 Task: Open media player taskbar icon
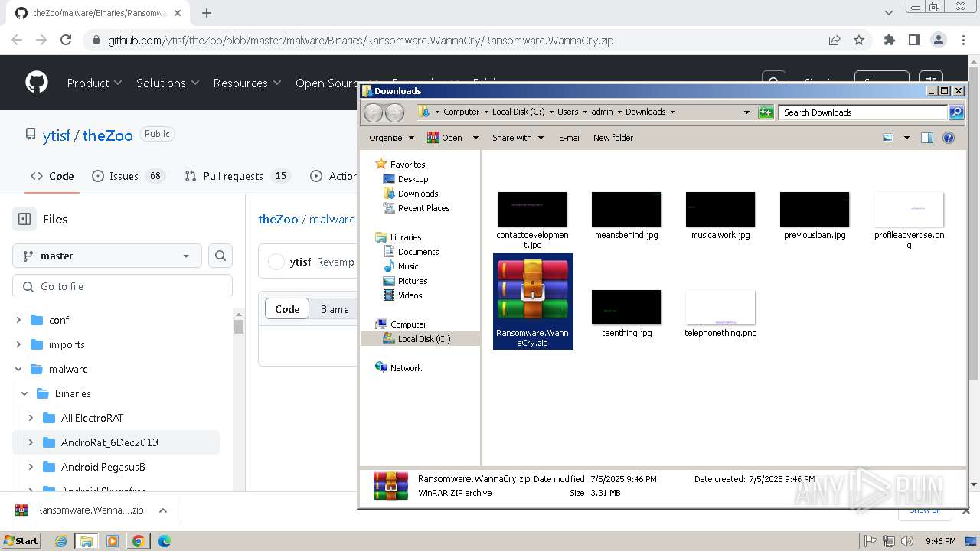(x=113, y=541)
